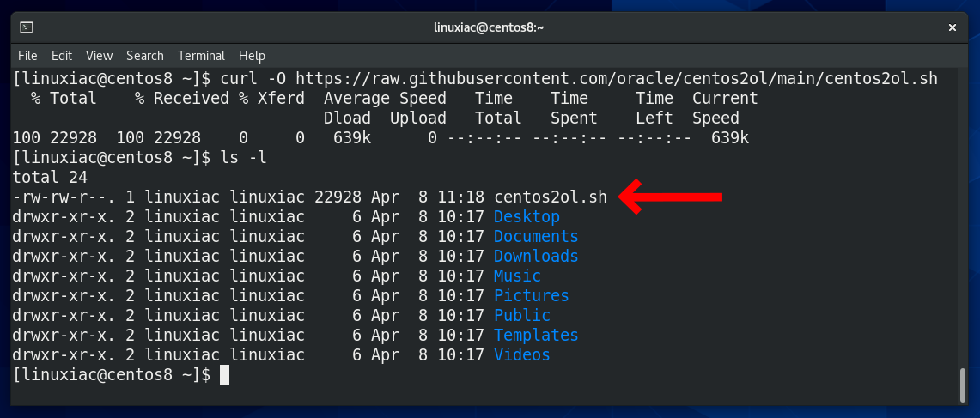This screenshot has width=980, height=418.
Task: Open the Search menu
Action: 145,56
